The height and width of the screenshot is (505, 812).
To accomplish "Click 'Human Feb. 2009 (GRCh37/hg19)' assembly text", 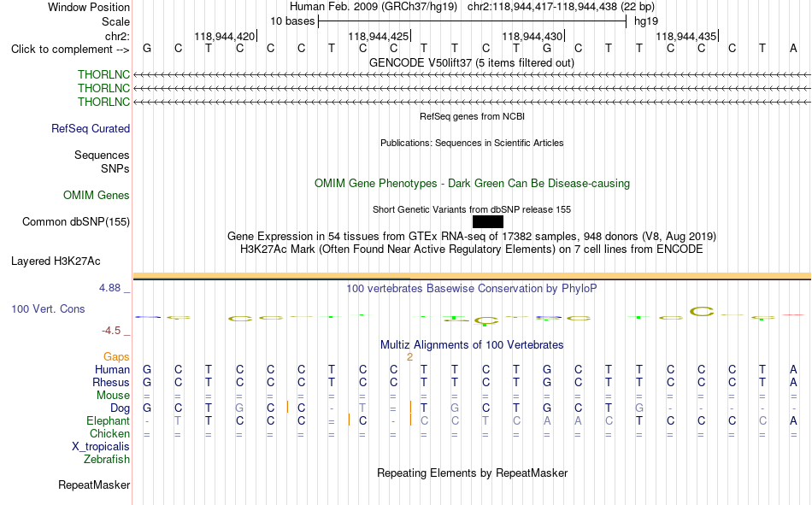I will [x=374, y=7].
